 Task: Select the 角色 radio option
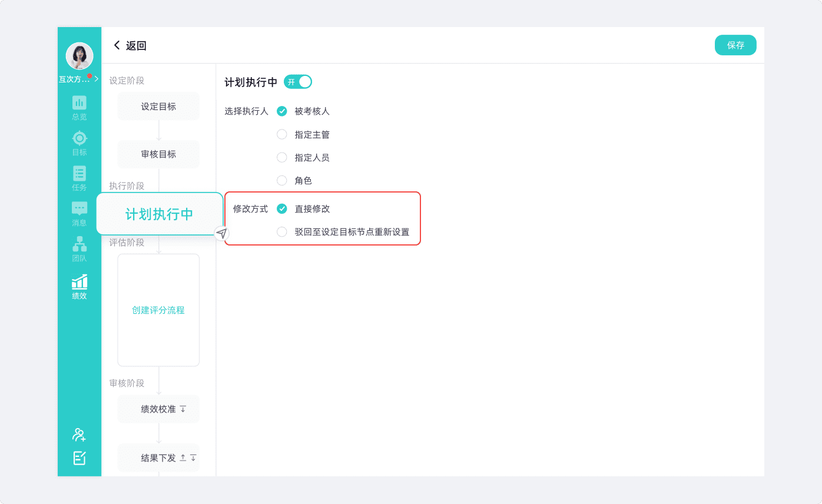click(x=282, y=180)
